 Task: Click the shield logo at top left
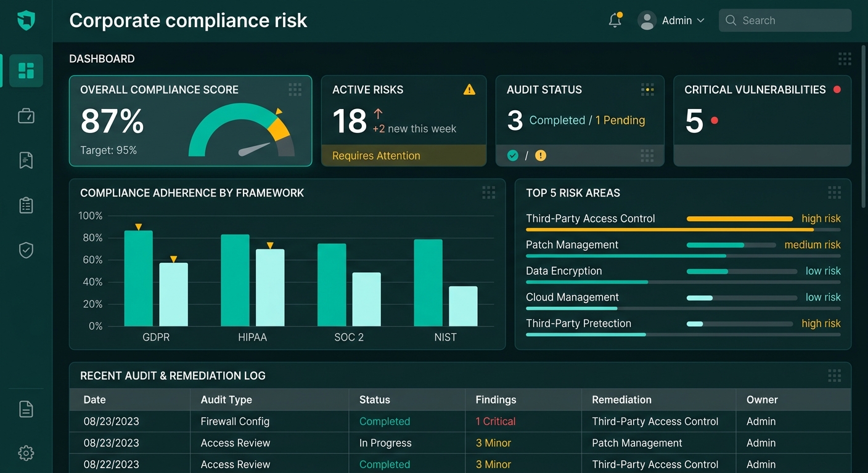[26, 20]
